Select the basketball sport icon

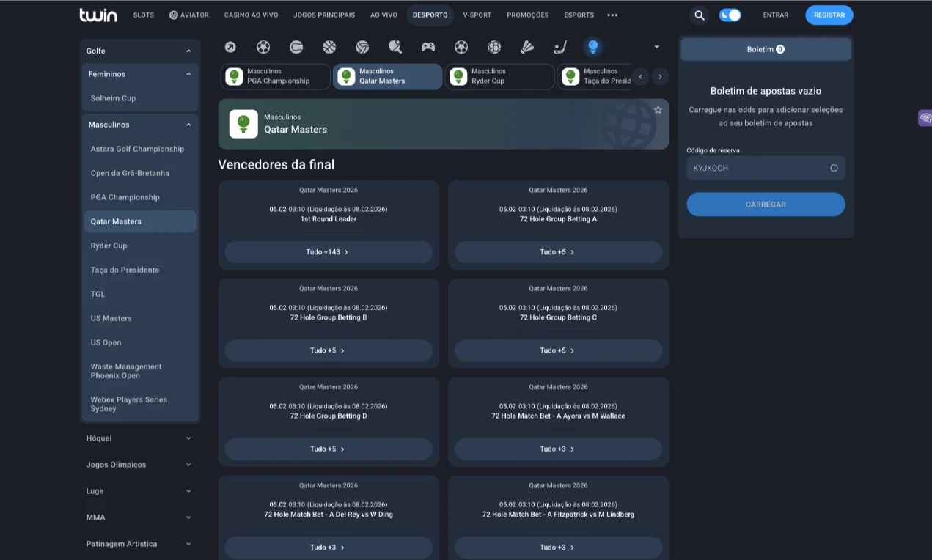point(329,47)
